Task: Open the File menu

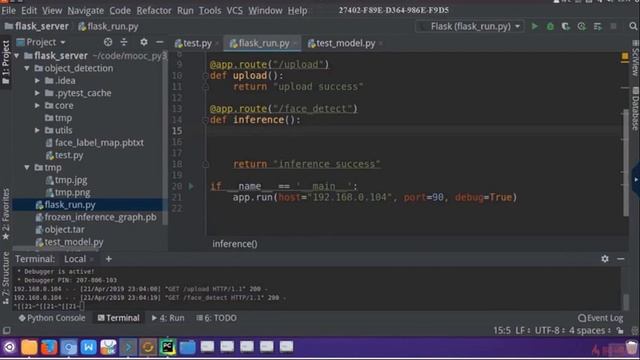Action: click(9, 11)
